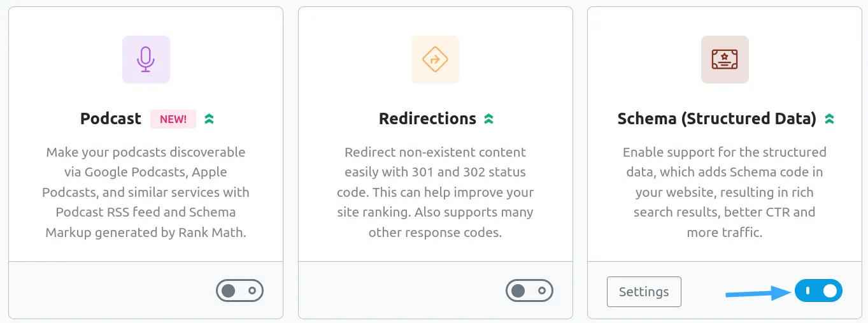The image size is (868, 323).
Task: Click the orange Redirections arrow sign icon
Action: [x=435, y=59]
